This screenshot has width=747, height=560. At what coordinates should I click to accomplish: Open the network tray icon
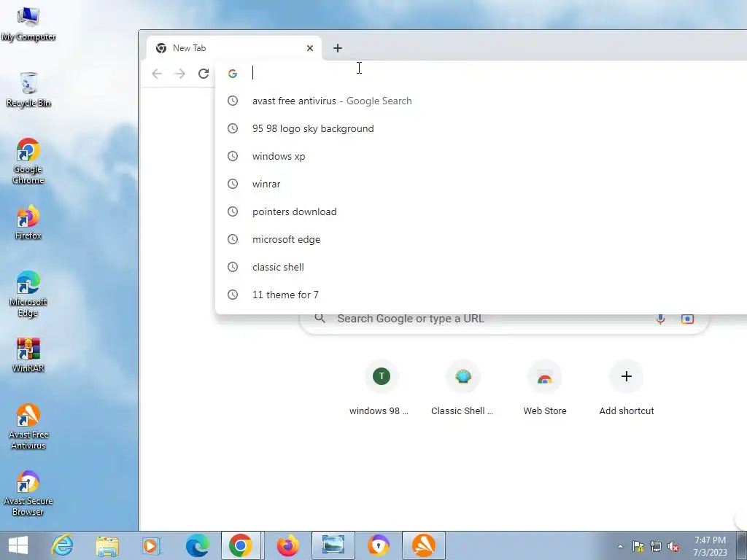pos(656,547)
